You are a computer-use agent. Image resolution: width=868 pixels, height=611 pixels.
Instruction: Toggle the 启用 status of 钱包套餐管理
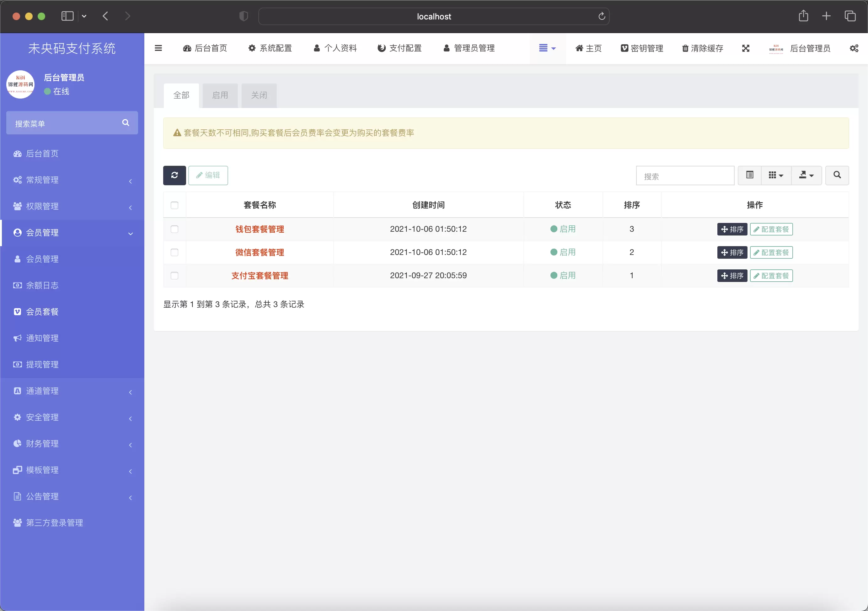point(563,229)
